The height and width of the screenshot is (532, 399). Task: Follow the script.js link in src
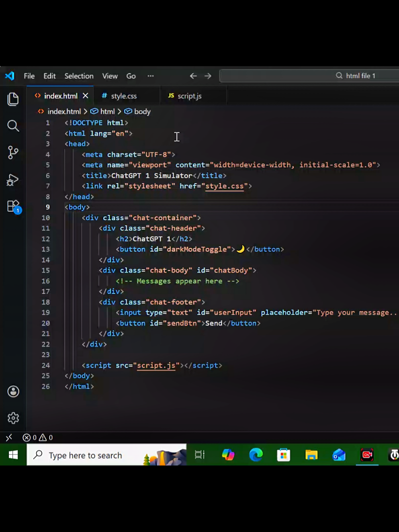[156, 365]
